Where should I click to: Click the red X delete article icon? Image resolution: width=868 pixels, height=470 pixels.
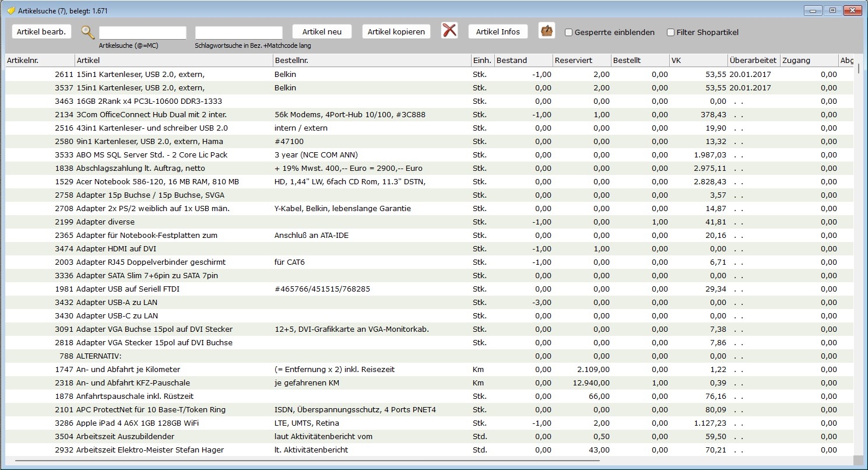click(449, 30)
